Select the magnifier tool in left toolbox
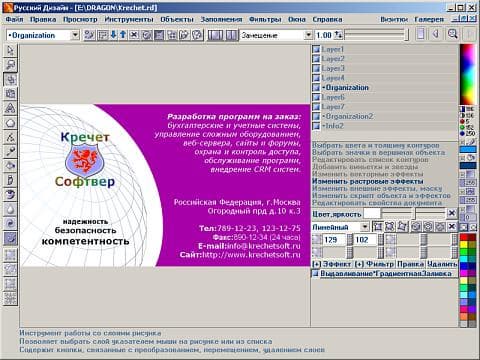The height and width of the screenshot is (360, 480). [x=10, y=65]
